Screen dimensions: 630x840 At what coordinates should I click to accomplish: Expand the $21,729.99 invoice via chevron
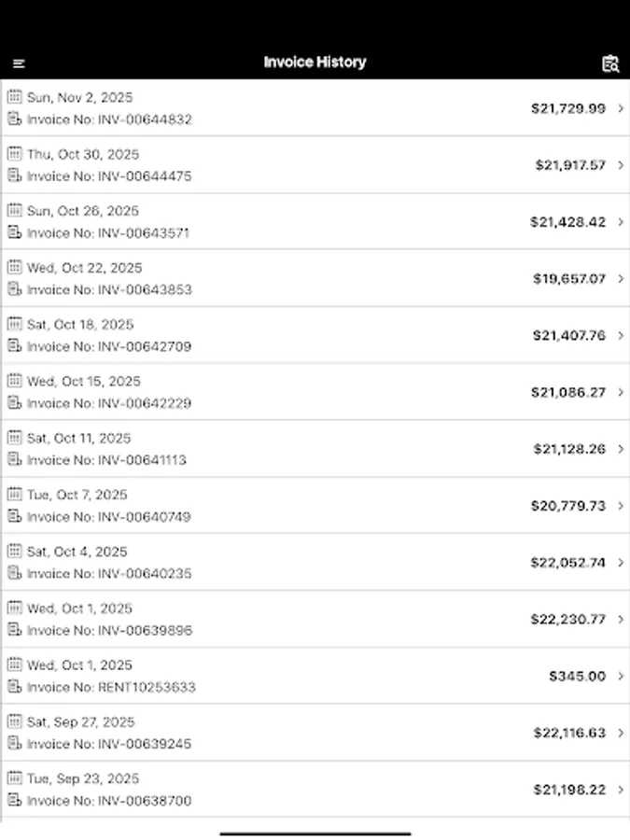[x=619, y=108]
